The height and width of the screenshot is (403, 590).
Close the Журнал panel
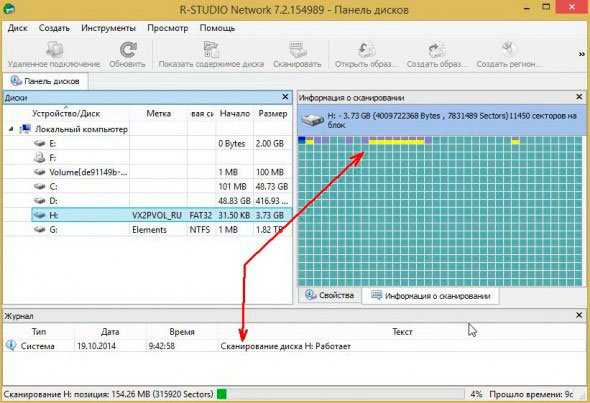point(579,315)
